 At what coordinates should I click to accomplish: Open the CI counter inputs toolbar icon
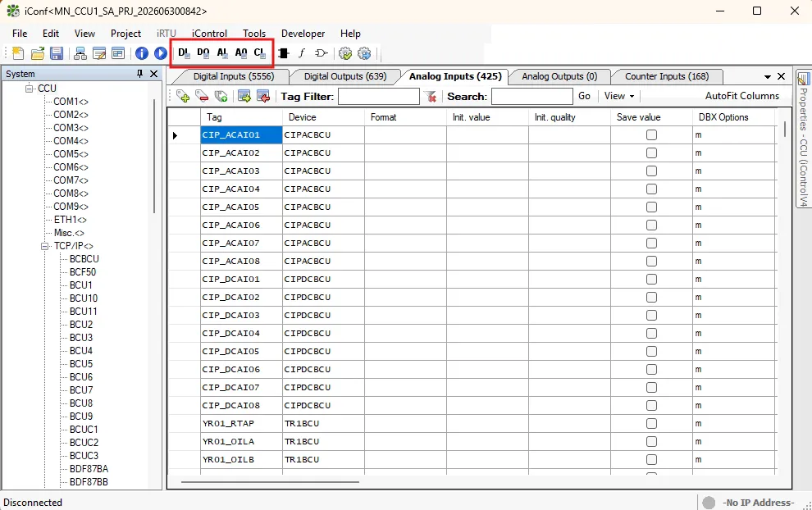(259, 52)
